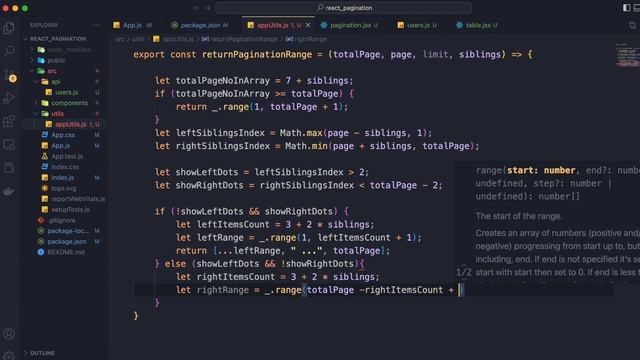Click "leftSiblingsIndex" in the Math.max line
Image resolution: width=640 pixels, height=360 pixels.
pyautogui.click(x=220, y=133)
